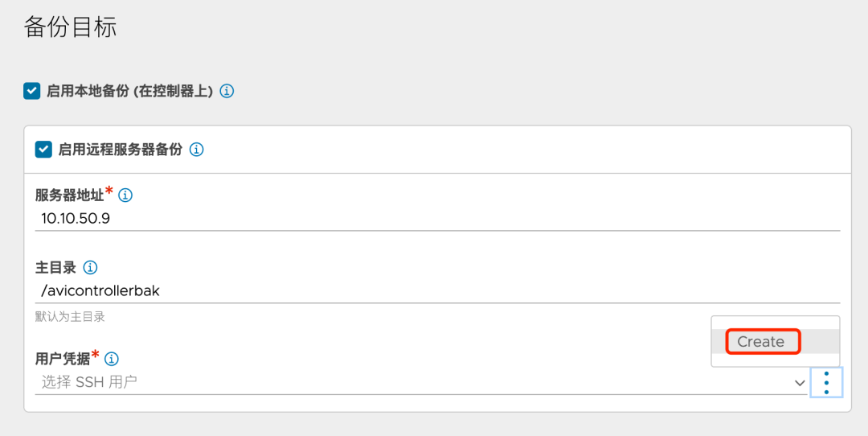The width and height of the screenshot is (868, 436).
Task: Click the 主目录 info icon
Action: click(90, 268)
